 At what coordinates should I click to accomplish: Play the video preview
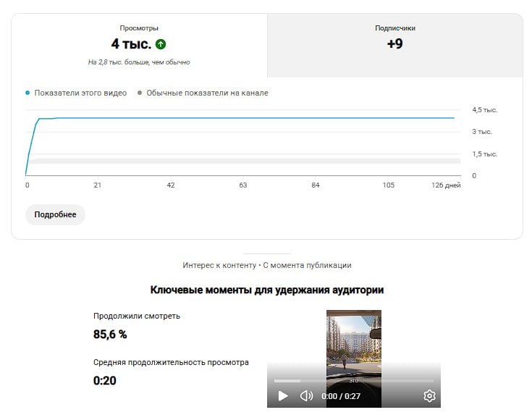(x=283, y=395)
